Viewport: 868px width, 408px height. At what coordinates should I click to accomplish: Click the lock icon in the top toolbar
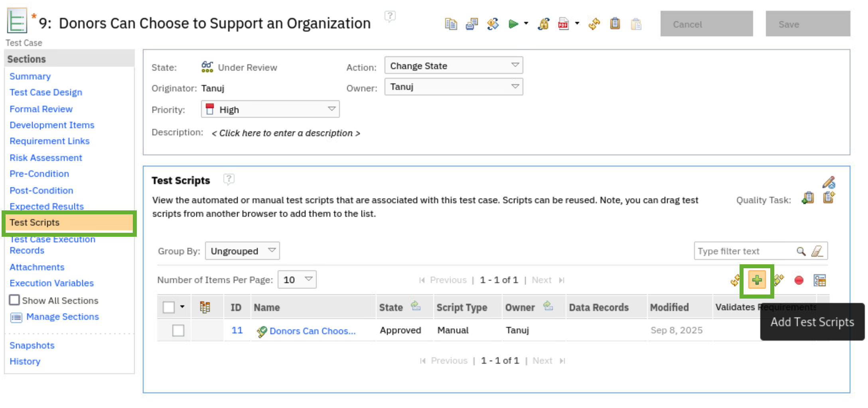[x=543, y=24]
